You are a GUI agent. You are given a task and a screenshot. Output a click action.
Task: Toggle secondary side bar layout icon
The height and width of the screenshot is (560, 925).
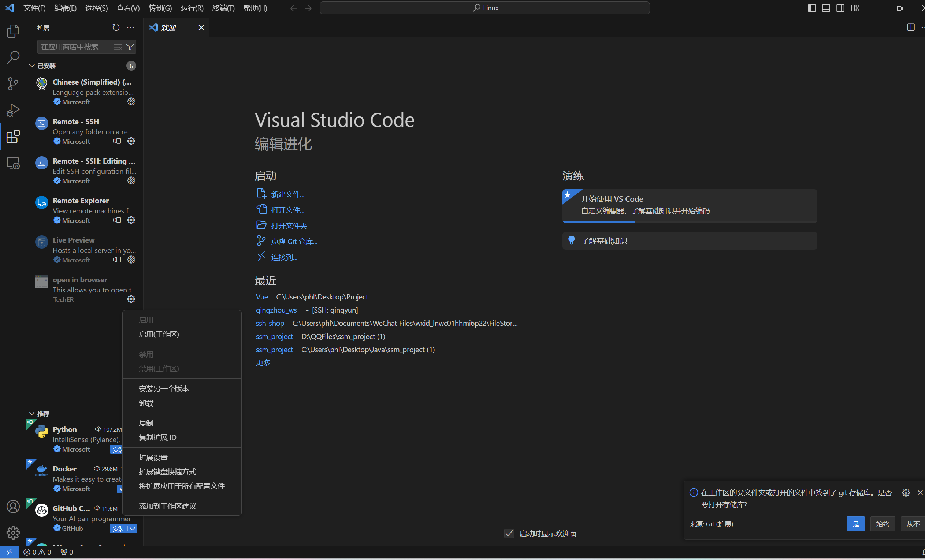point(840,8)
